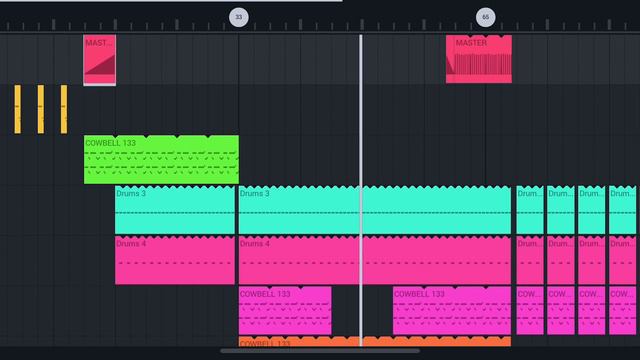Select the wide MASTER automation clip

click(479, 59)
